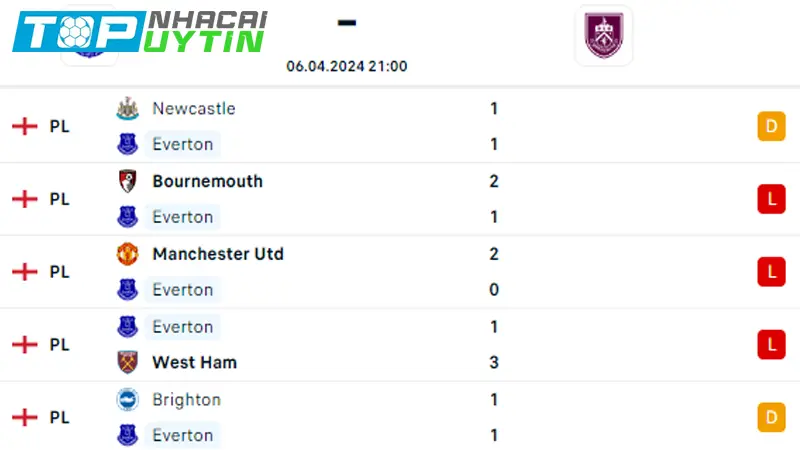The width and height of the screenshot is (800, 450).
Task: Select the Brighton team name
Action: 186,399
